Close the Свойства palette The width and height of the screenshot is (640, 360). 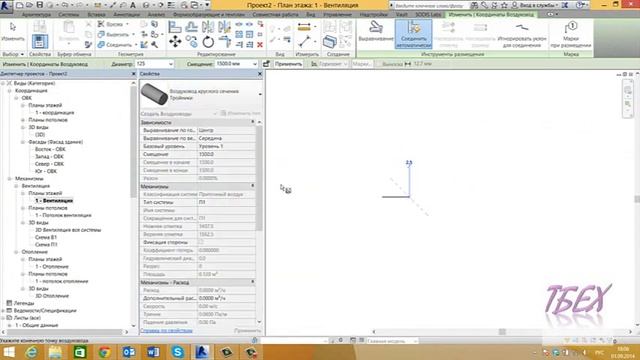(260, 74)
